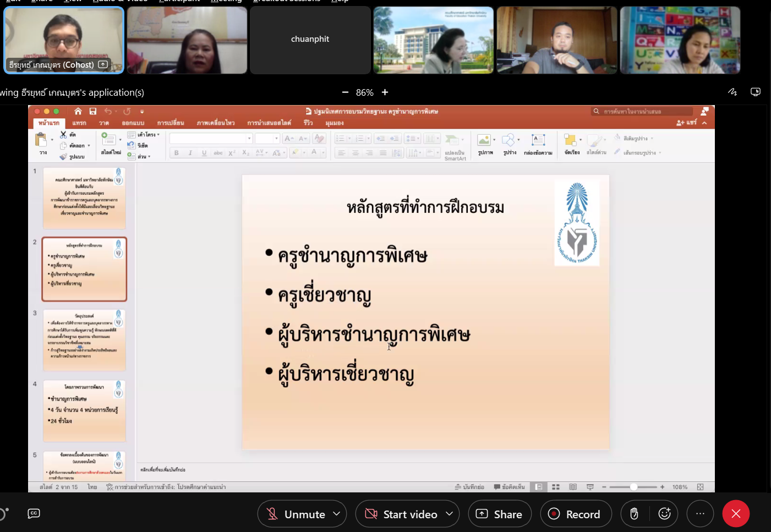Viewport: 771px width, 532px height.
Task: Switch to slide sorter view icon
Action: click(556, 487)
